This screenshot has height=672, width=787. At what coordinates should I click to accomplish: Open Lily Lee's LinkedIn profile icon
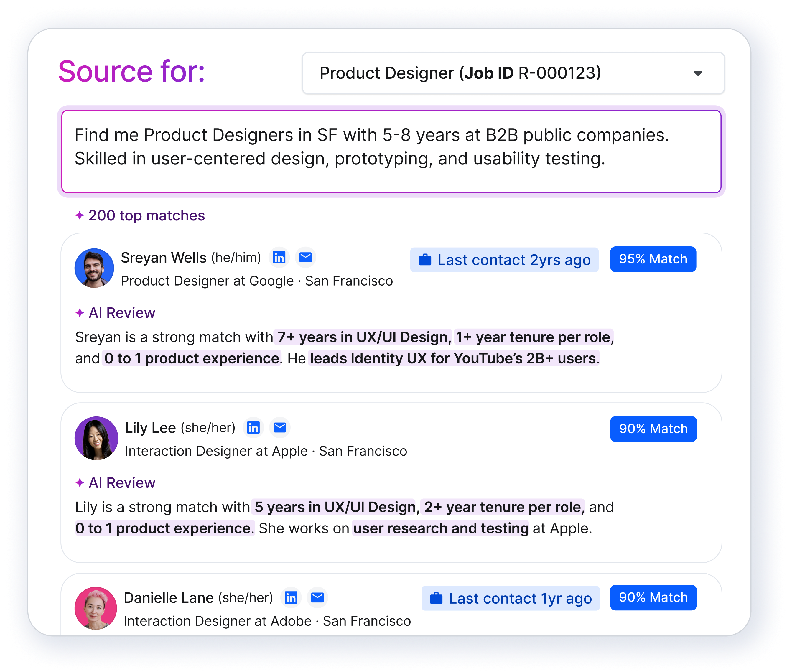253,427
